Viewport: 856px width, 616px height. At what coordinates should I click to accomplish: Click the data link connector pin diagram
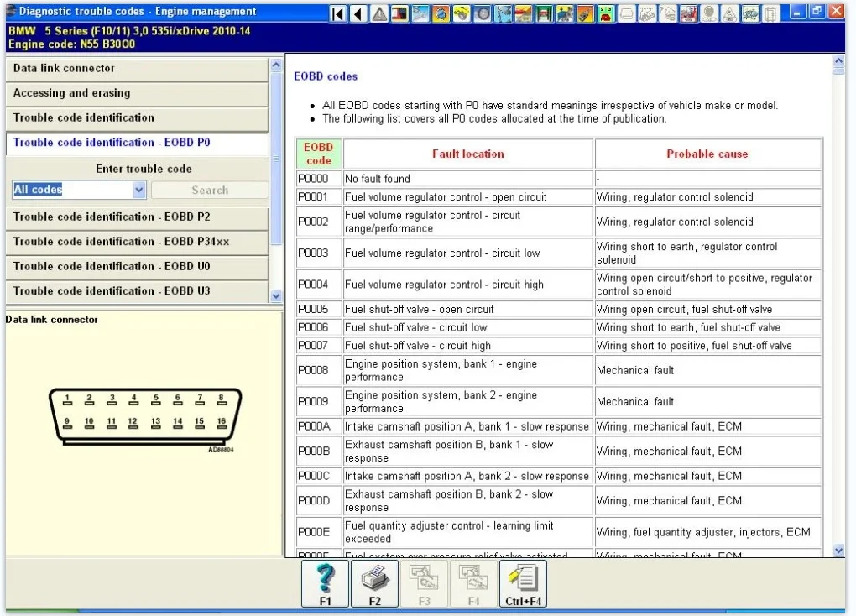tap(144, 416)
